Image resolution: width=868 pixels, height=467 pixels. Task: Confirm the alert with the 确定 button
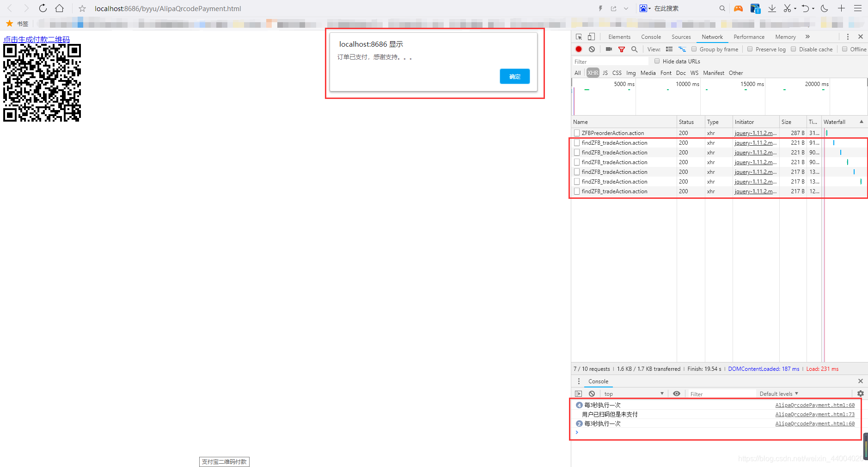point(514,76)
